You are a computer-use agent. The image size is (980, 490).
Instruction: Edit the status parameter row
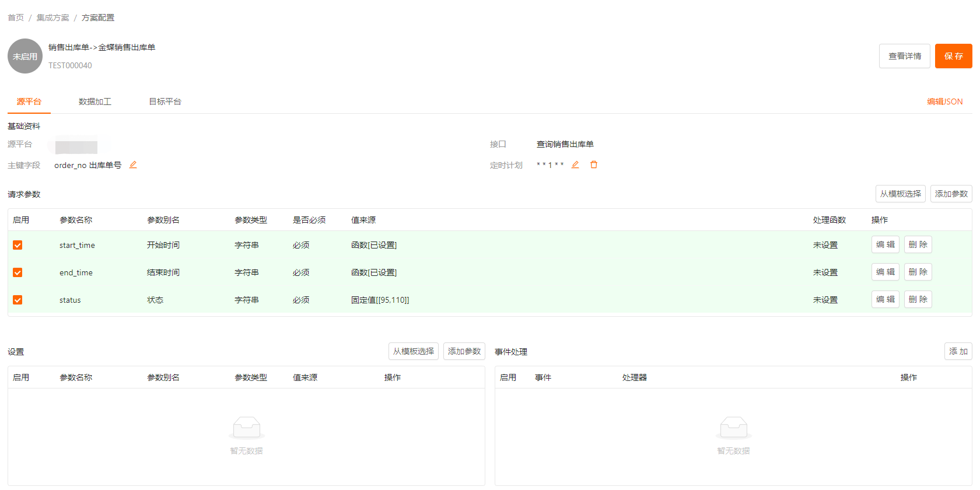click(885, 299)
